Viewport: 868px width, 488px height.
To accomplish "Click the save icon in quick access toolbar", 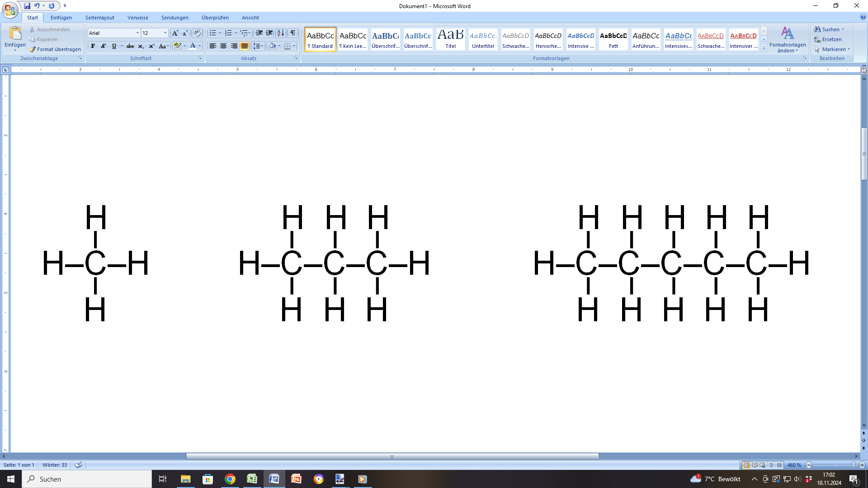I will pos(27,6).
